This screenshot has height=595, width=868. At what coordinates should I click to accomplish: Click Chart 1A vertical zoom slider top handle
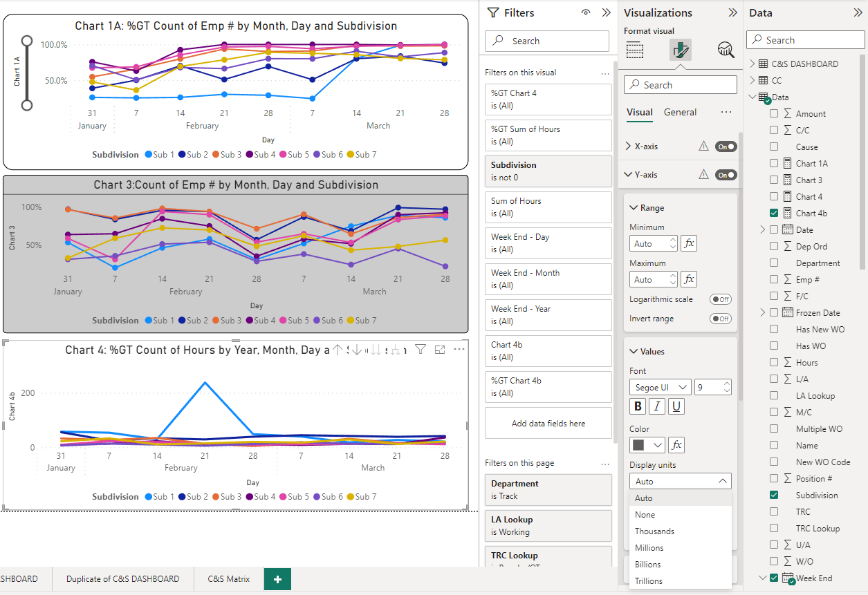27,40
